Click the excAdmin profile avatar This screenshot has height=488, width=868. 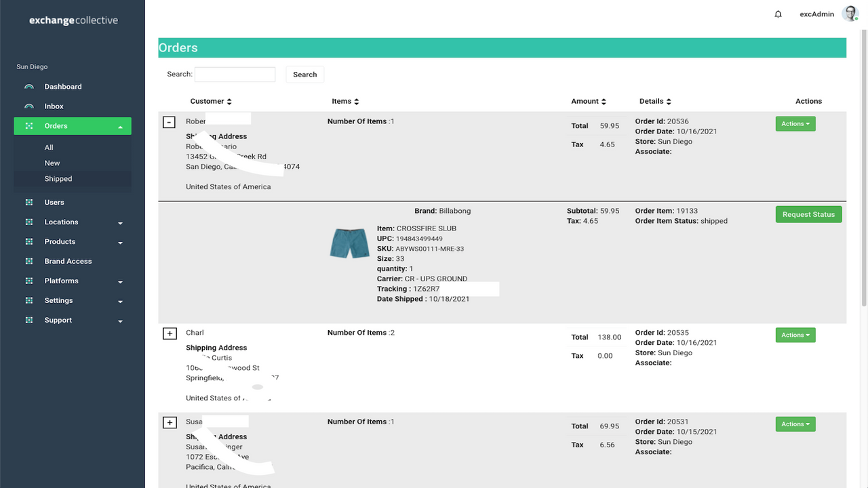pyautogui.click(x=850, y=14)
